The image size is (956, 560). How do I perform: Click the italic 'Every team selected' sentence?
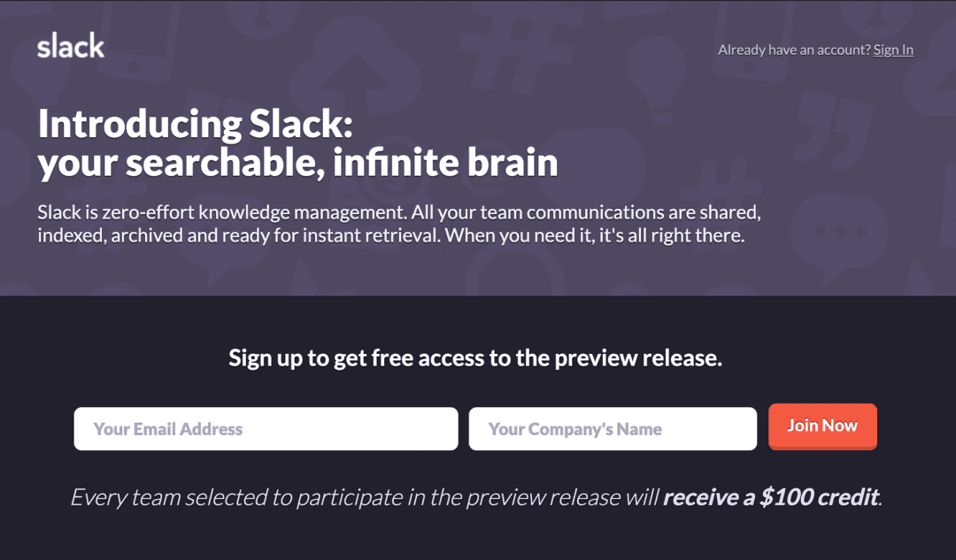pos(476,497)
